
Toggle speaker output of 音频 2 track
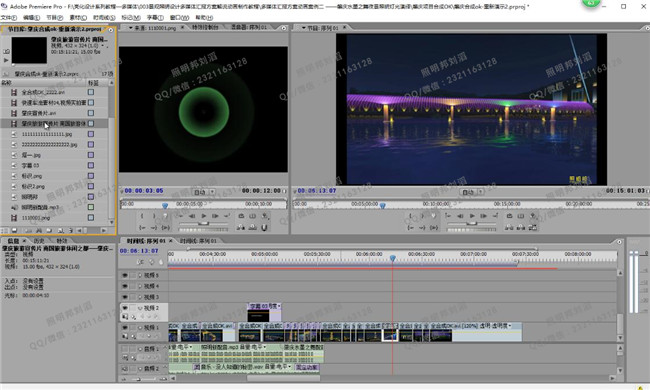coord(125,368)
